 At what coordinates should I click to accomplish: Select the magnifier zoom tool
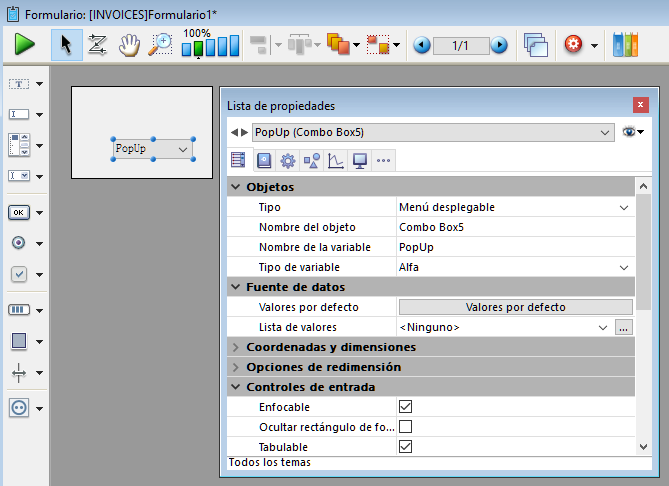[x=160, y=45]
